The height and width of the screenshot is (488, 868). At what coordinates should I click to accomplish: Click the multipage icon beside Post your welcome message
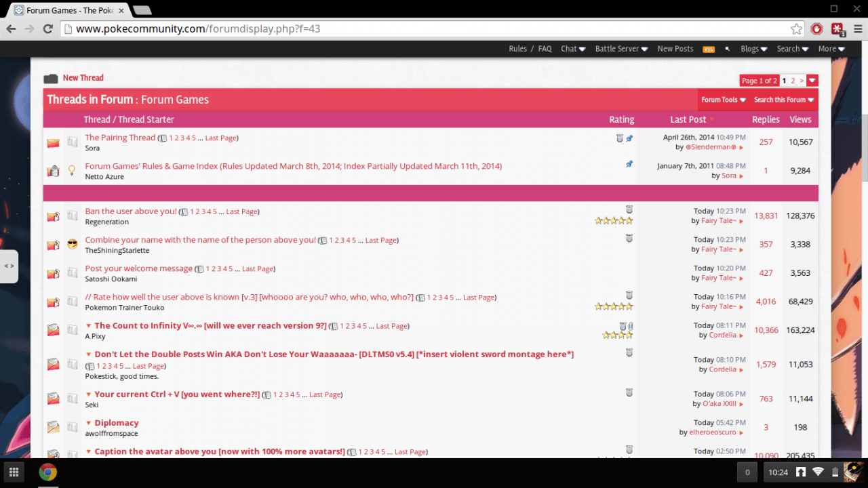click(199, 269)
